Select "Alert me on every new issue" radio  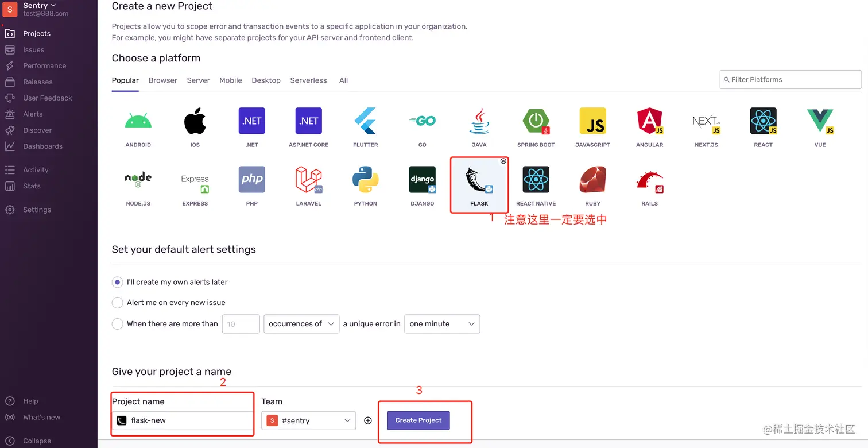pyautogui.click(x=117, y=302)
